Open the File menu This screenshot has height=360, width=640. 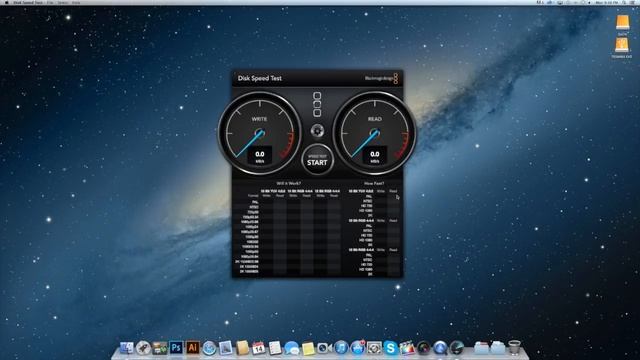pyautogui.click(x=50, y=2)
